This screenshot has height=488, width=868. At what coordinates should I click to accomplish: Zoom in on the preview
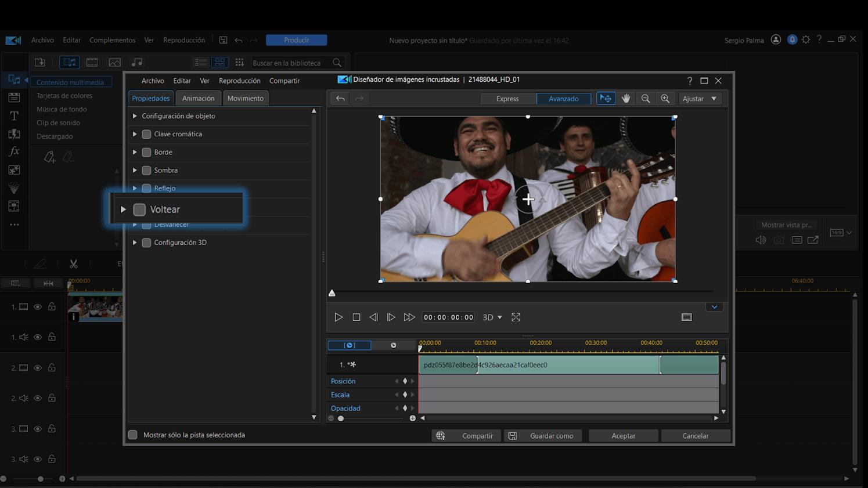pyautogui.click(x=665, y=99)
